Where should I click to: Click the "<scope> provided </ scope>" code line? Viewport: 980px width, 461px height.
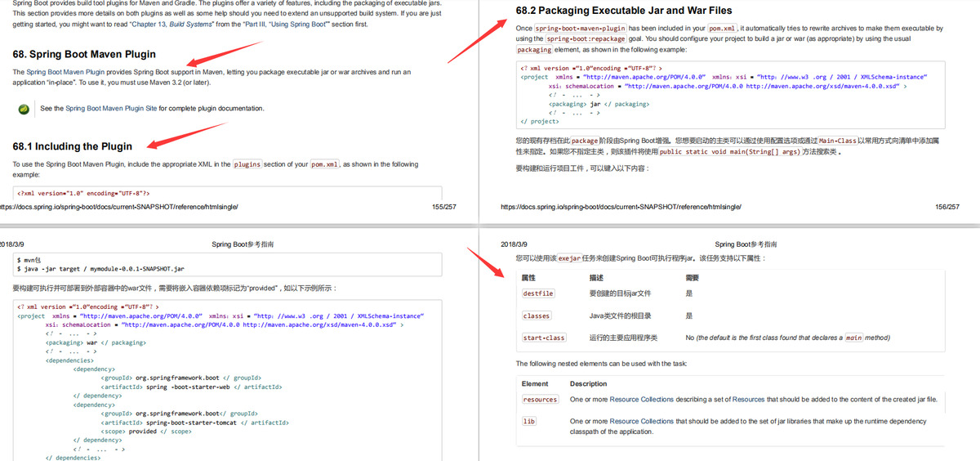tap(145, 431)
